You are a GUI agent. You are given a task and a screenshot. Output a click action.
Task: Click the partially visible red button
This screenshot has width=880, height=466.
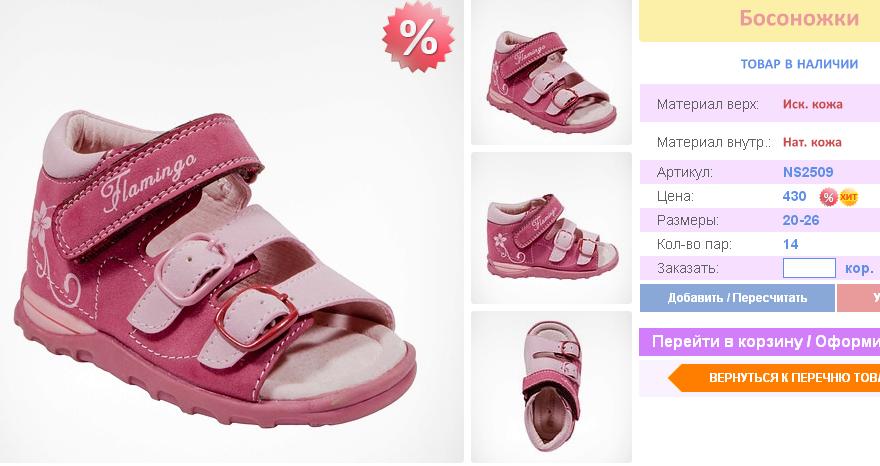(859, 298)
